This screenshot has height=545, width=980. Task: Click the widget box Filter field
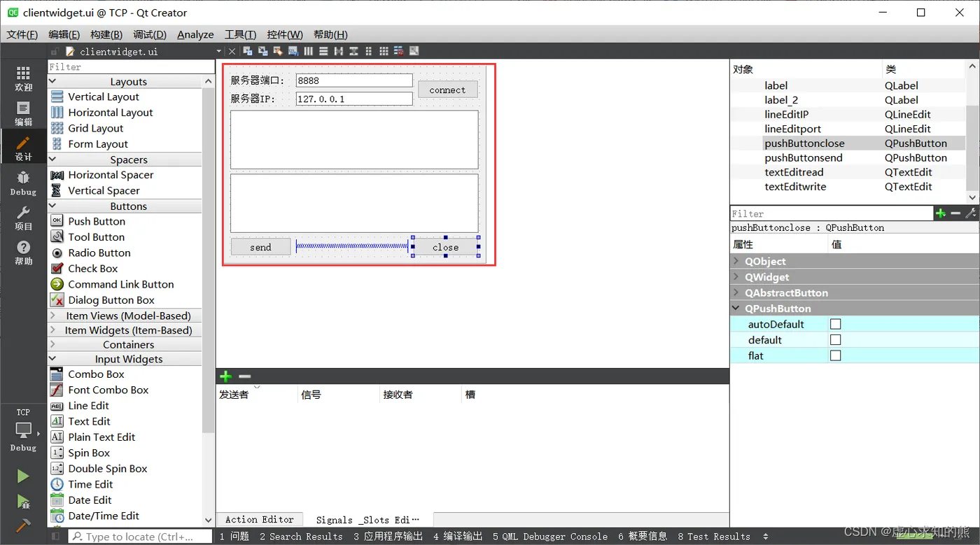[x=130, y=66]
